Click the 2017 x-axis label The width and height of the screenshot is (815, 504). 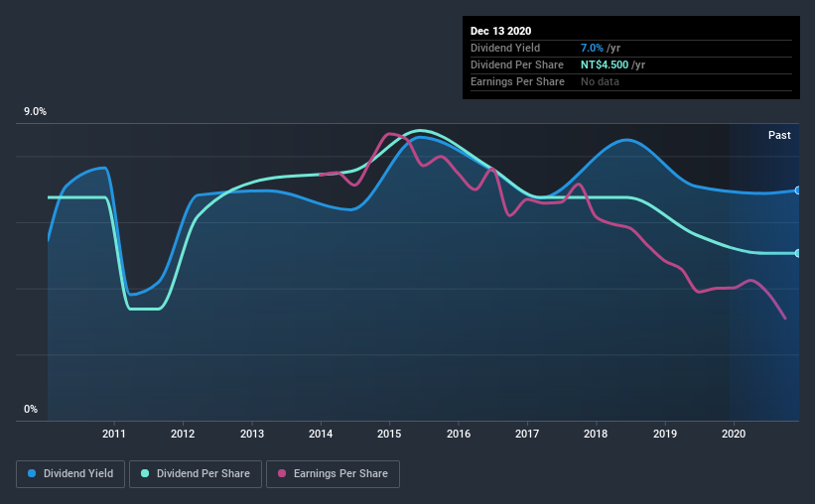pos(527,434)
